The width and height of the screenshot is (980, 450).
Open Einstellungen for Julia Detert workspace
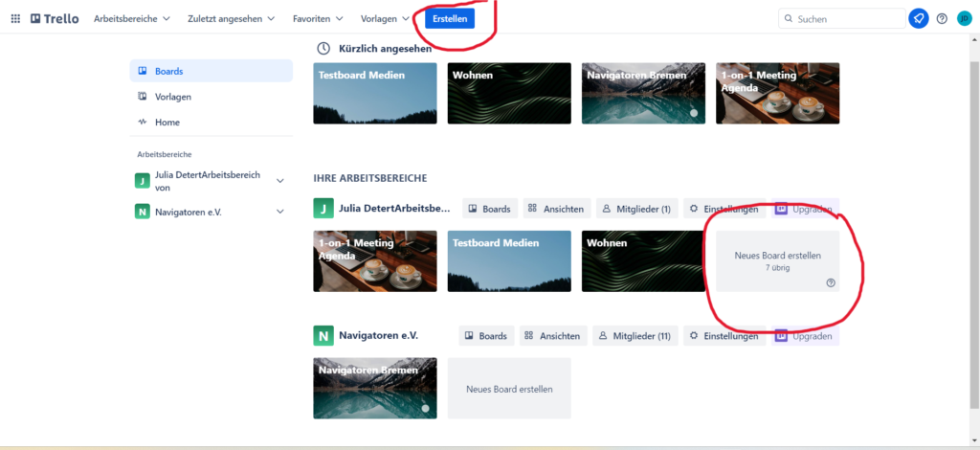pos(724,209)
